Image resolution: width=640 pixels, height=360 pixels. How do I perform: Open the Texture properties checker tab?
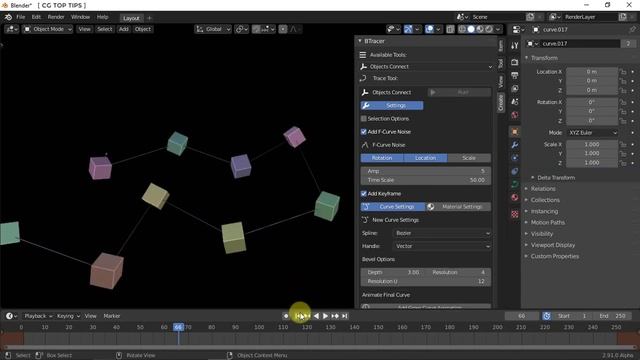click(x=515, y=214)
